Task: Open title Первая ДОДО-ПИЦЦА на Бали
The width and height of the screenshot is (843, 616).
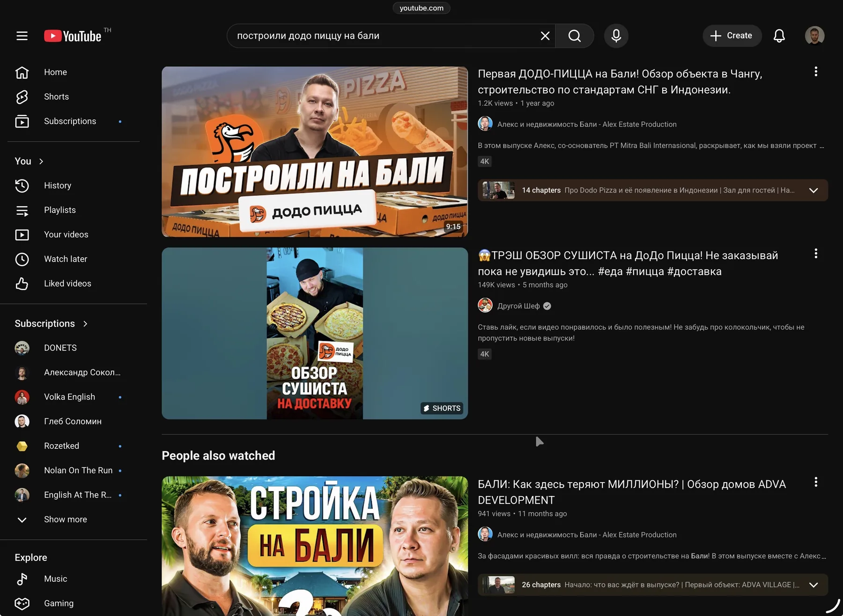Action: 620,82
